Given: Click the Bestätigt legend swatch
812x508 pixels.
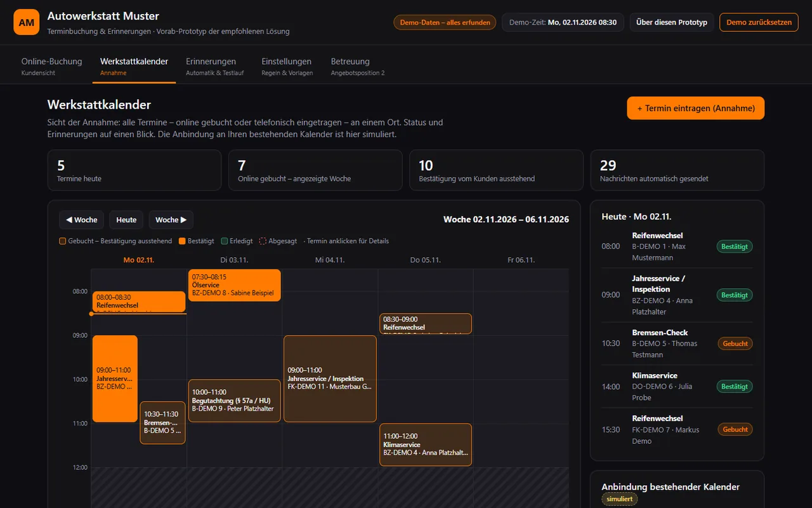Looking at the screenshot, I should [182, 241].
